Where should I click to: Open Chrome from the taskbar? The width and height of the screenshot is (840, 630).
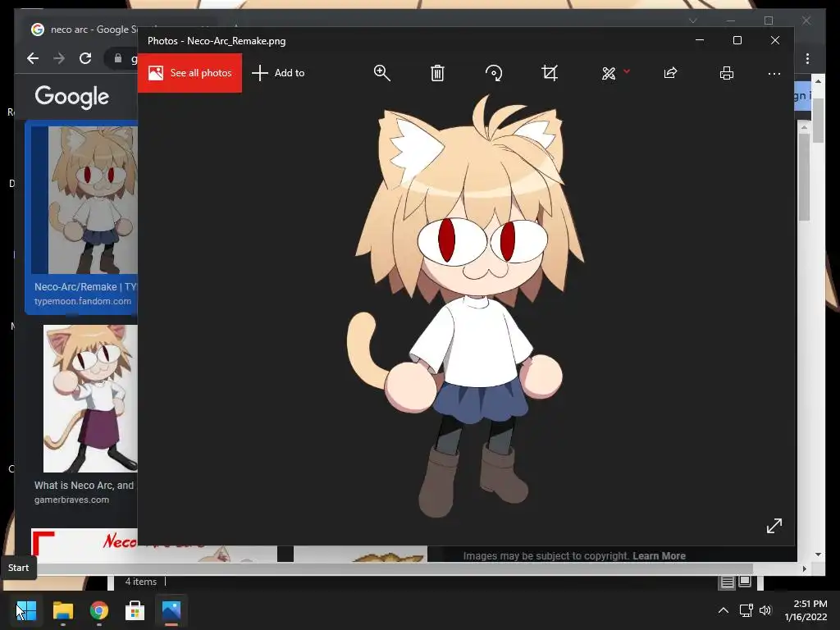coord(99,610)
